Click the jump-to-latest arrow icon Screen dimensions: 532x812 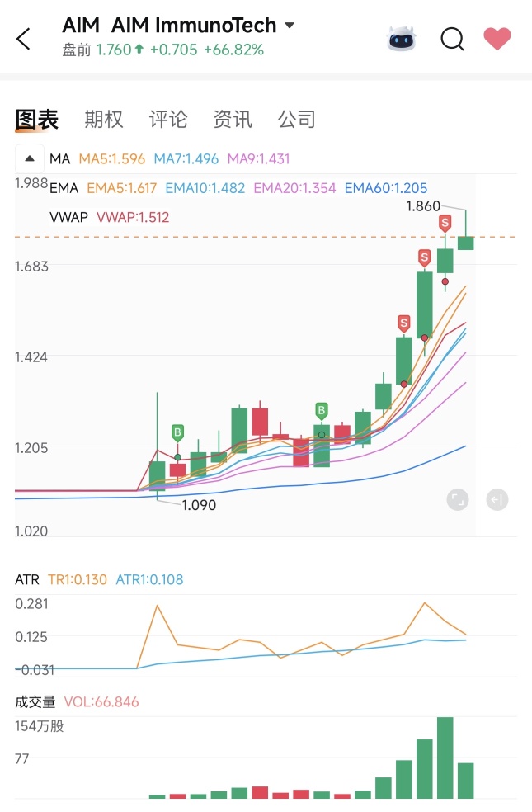497,500
